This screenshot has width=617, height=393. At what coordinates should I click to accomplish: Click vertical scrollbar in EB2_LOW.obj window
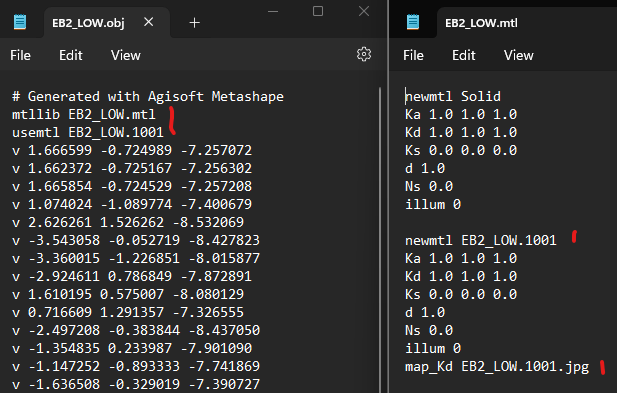point(380,239)
